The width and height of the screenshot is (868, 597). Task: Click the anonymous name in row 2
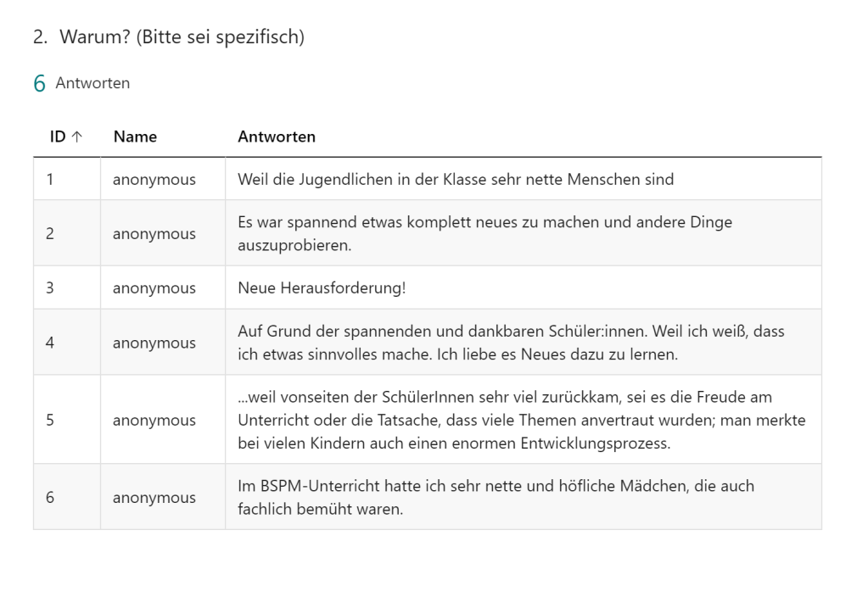154,233
